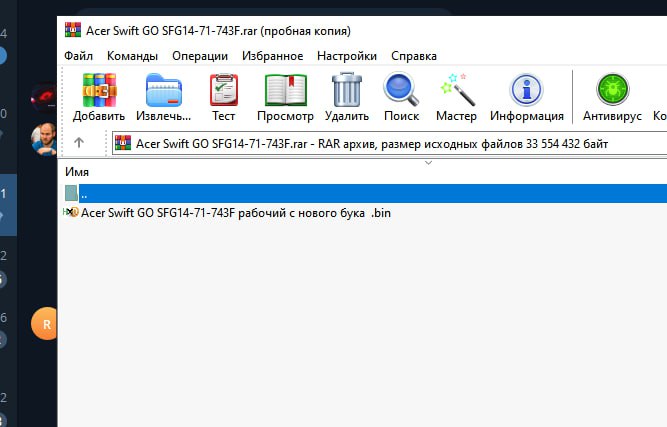
Task: Open the Команды menu
Action: [x=132, y=56]
